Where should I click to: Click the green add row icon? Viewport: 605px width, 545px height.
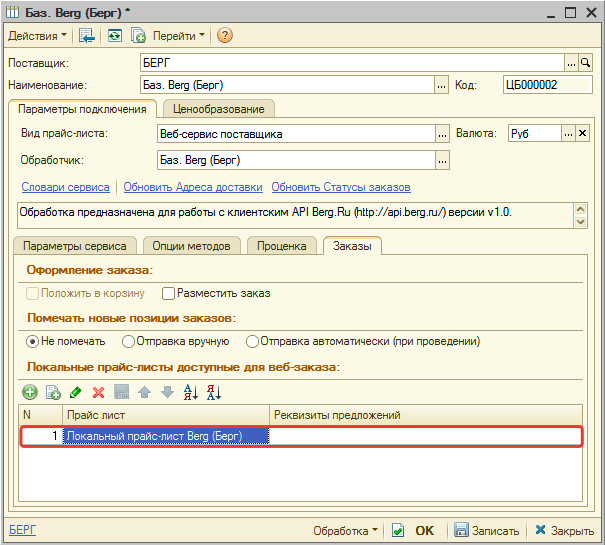tap(30, 393)
